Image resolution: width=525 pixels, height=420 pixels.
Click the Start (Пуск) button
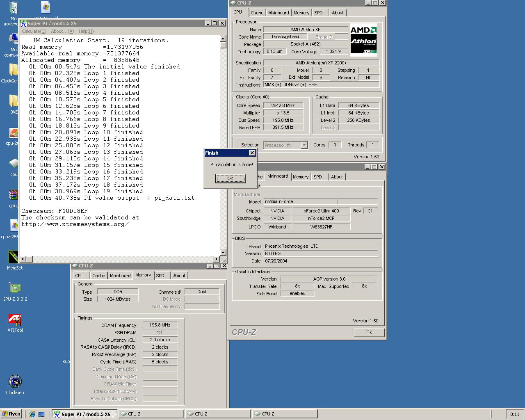point(11,414)
